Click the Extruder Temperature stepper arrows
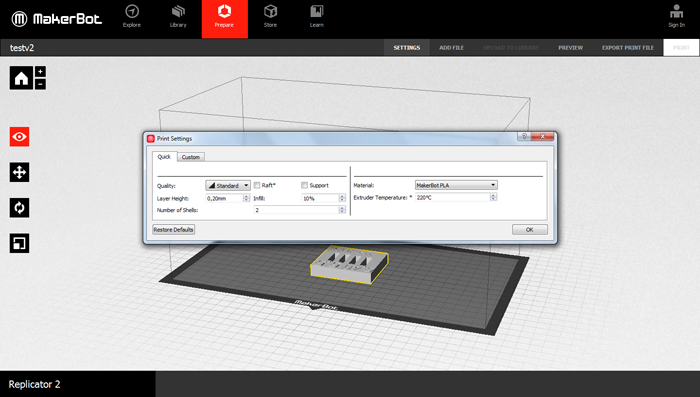The height and width of the screenshot is (397, 700). [493, 197]
